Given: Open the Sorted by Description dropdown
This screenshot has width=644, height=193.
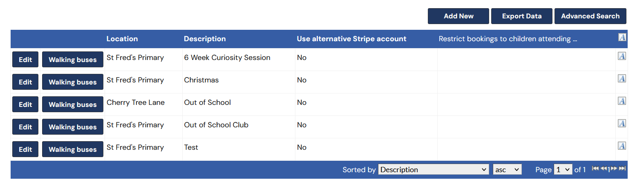Looking at the screenshot, I should coord(434,170).
